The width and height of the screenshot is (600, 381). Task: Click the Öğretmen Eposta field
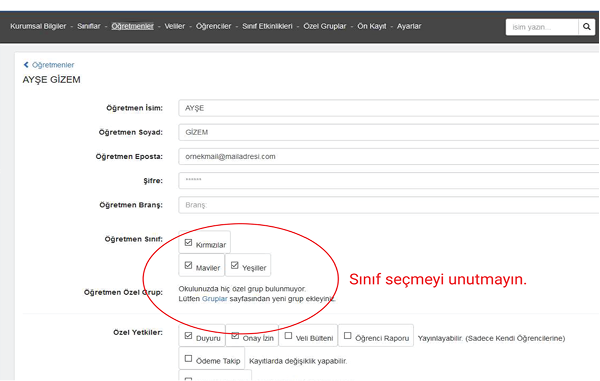pos(389,156)
